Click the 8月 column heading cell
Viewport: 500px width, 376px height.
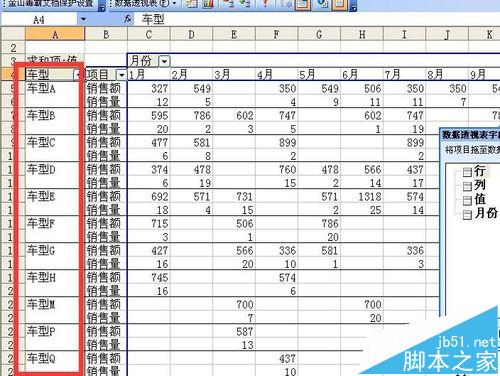point(447,74)
